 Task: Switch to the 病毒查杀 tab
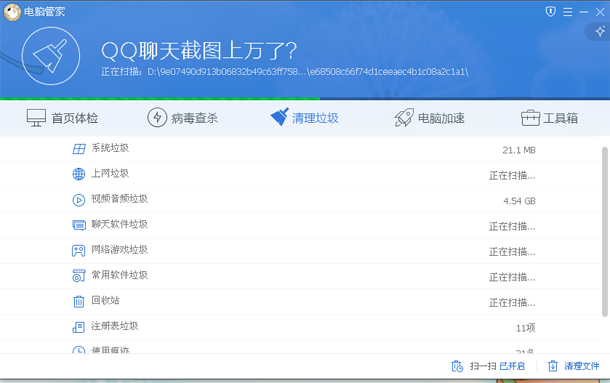pos(182,118)
